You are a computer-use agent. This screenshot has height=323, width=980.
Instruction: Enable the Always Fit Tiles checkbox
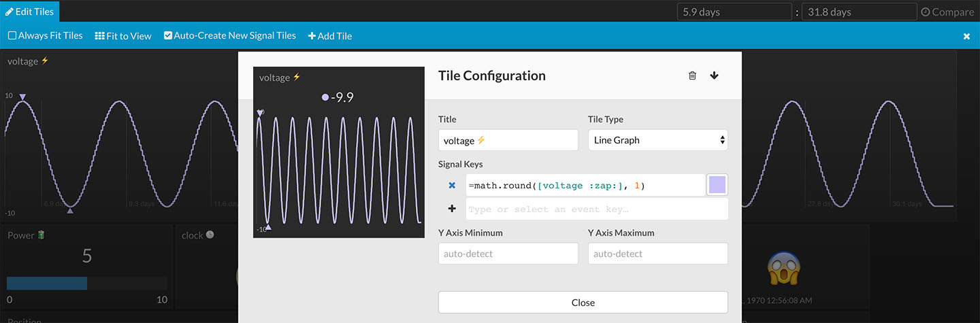pos(12,36)
